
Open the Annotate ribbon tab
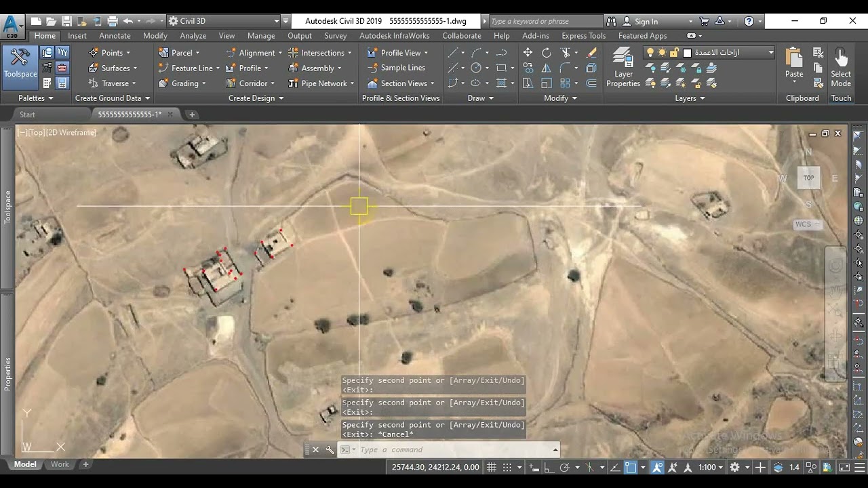(115, 36)
